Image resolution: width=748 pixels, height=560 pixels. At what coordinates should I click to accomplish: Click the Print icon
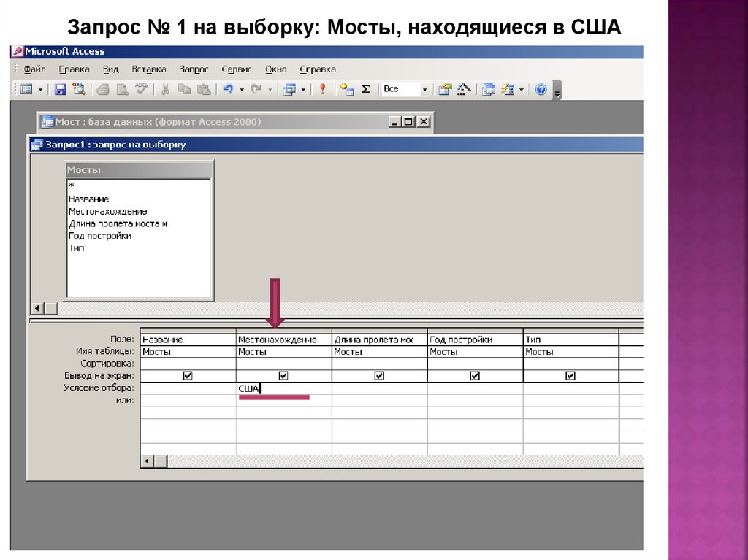[x=103, y=89]
